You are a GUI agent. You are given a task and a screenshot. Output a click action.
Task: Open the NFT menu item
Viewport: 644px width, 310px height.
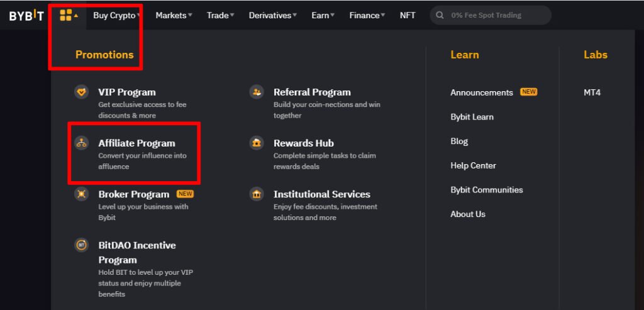[408, 15]
